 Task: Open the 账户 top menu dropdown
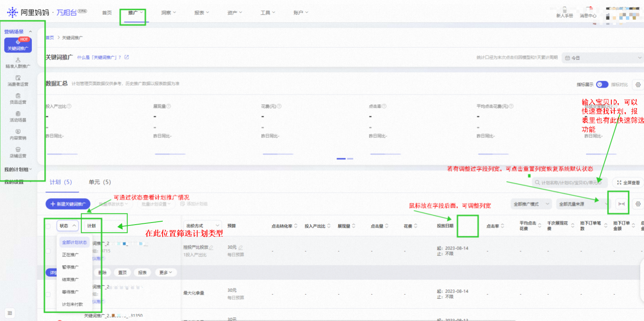(301, 13)
